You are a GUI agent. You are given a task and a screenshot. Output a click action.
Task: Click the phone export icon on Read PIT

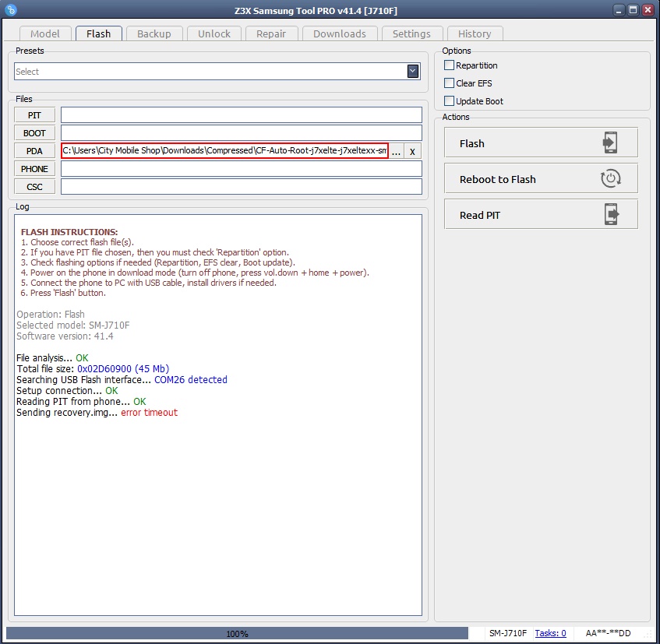(612, 214)
